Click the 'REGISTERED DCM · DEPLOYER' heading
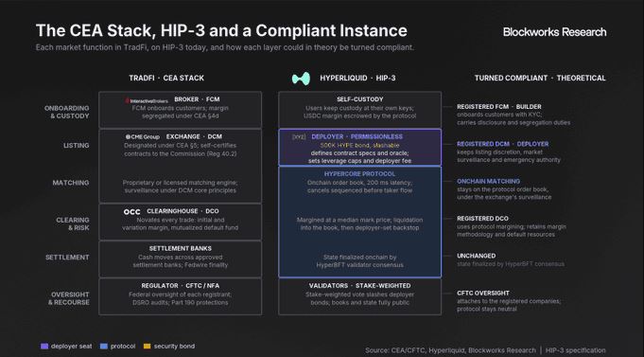The width and height of the screenshot is (644, 357). point(503,144)
